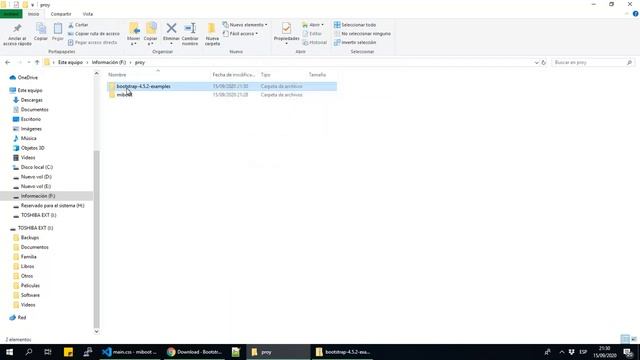640x360 pixels.
Task: Click the Historial option
Action: coord(315,42)
